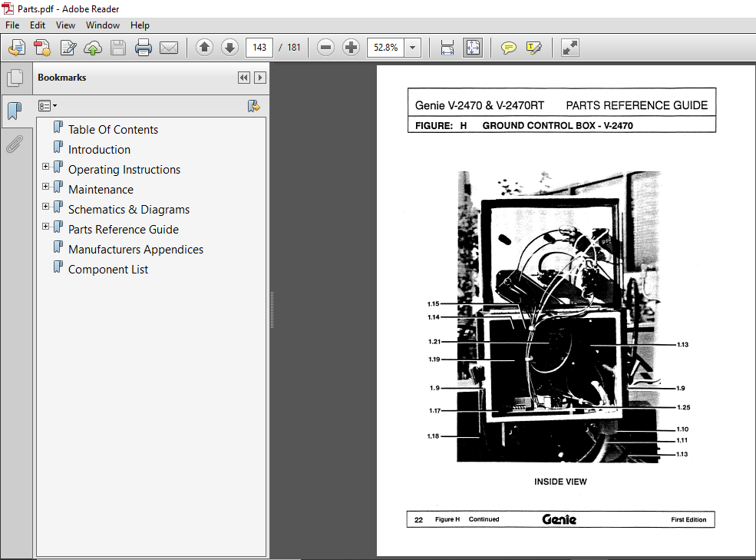Jump to Introduction bookmark
This screenshot has height=560, width=756.
99,150
